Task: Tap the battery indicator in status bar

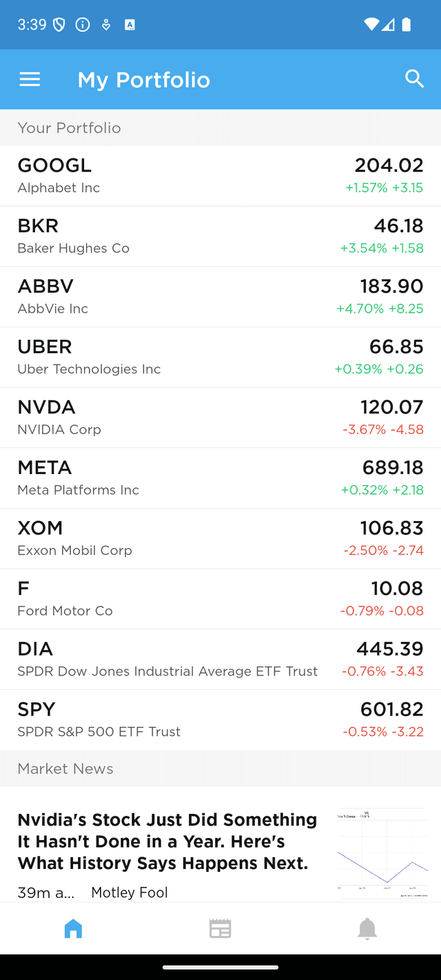Action: [406, 24]
